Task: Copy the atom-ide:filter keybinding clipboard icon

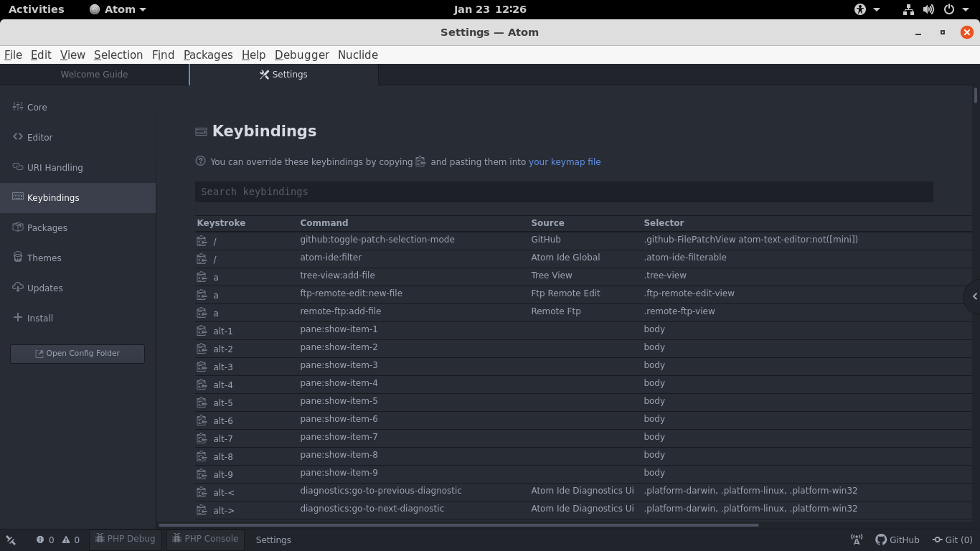Action: (x=202, y=259)
